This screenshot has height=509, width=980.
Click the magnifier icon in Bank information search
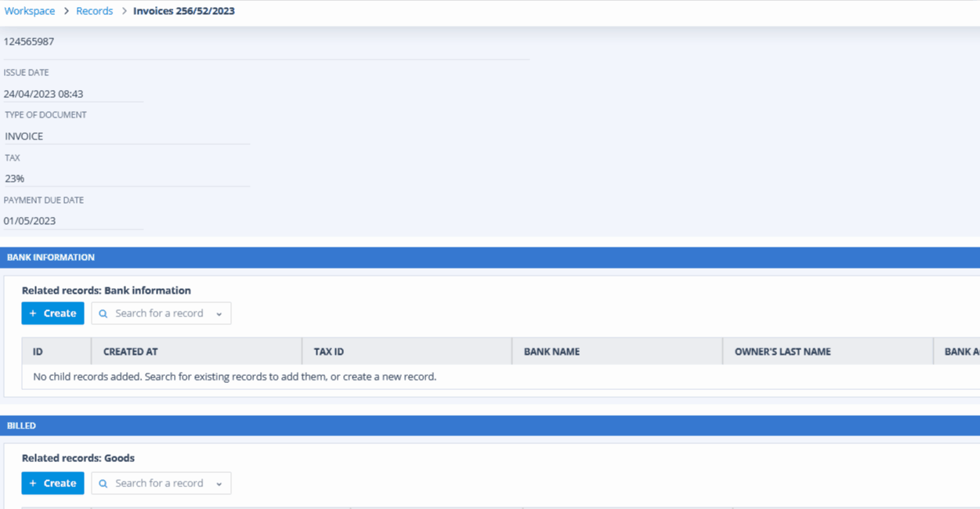click(103, 314)
